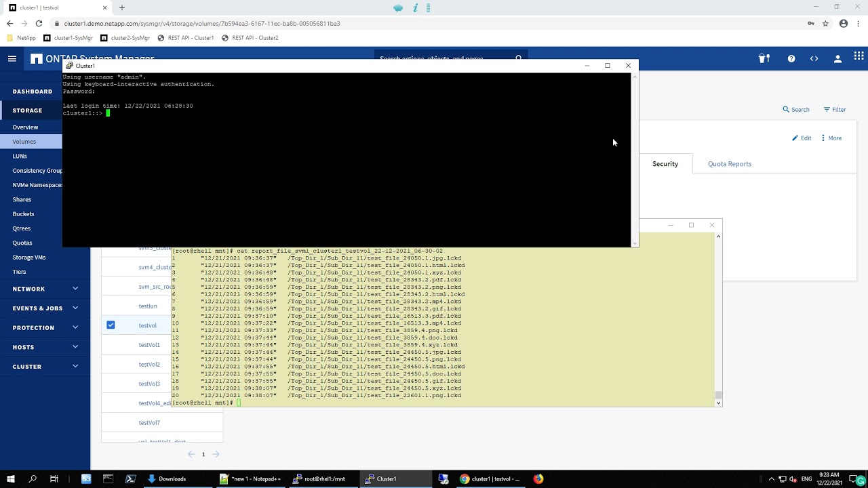The image size is (868, 488).
Task: Launch PowerShell from the taskbar
Action: click(x=130, y=479)
